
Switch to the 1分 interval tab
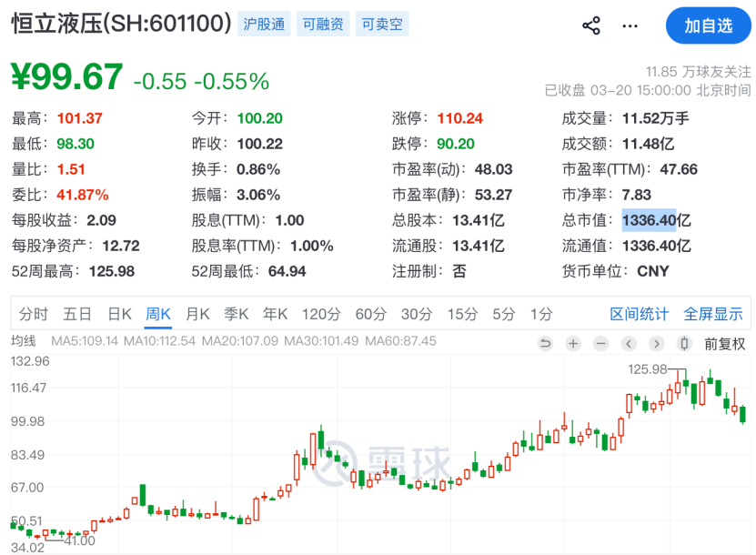coord(541,315)
